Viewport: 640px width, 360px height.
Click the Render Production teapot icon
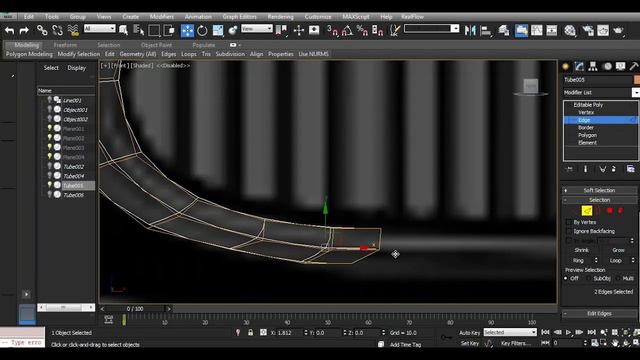pyautogui.click(x=618, y=30)
